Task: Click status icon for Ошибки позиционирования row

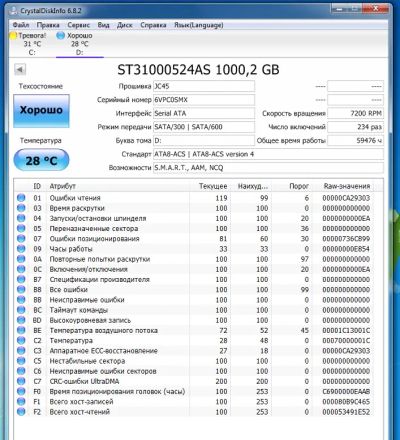Action: 21,239
